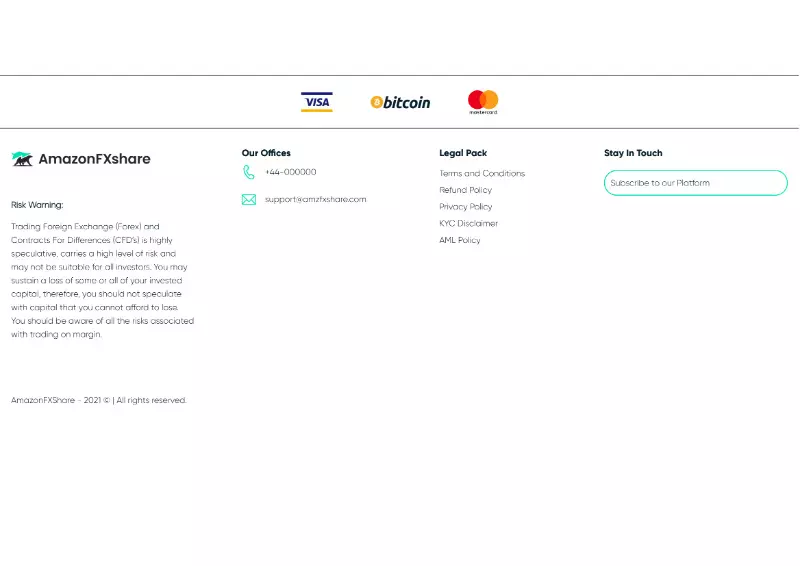Click the Bitcoin payment logo
The image size is (800, 566).
(x=400, y=102)
